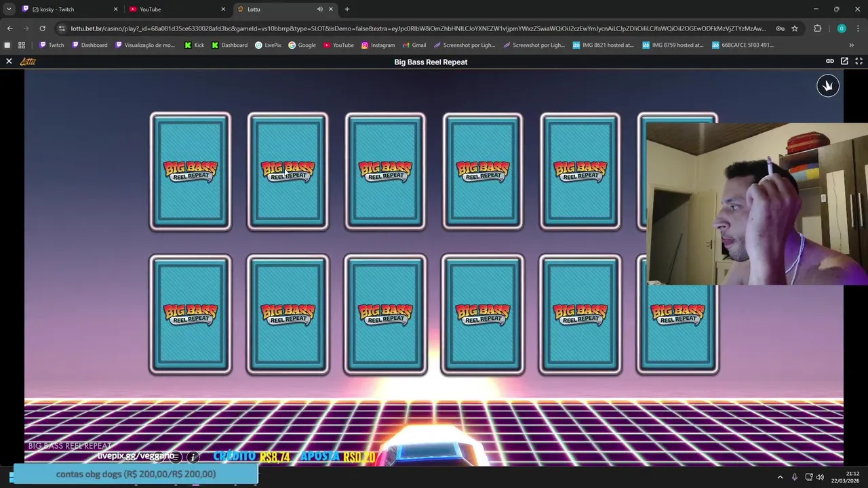
Task: Open the taskbar volume icon
Action: [821, 477]
